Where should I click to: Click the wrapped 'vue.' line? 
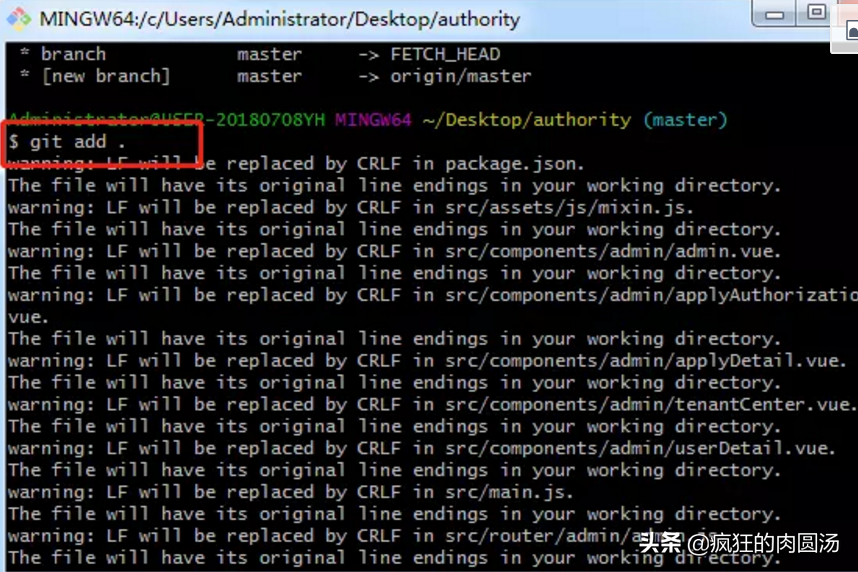click(x=28, y=317)
